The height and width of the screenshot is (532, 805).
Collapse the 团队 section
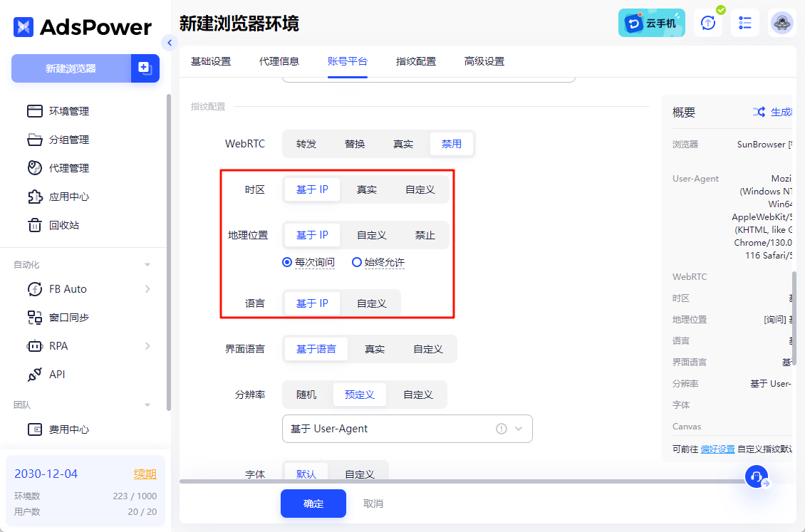tap(147, 405)
